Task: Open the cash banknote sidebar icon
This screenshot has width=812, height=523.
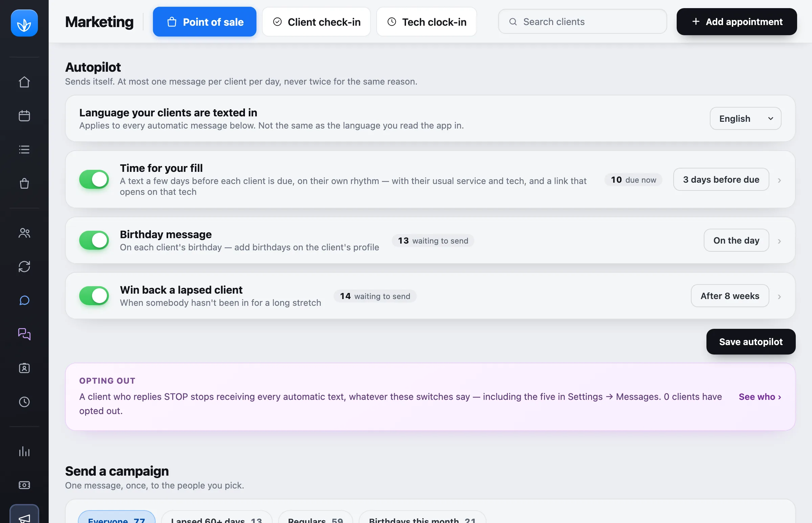Action: (x=24, y=485)
